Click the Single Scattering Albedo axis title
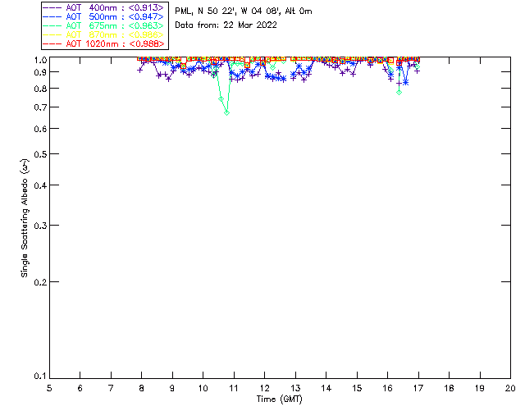Screen dimensions: 525x420 click(25, 217)
